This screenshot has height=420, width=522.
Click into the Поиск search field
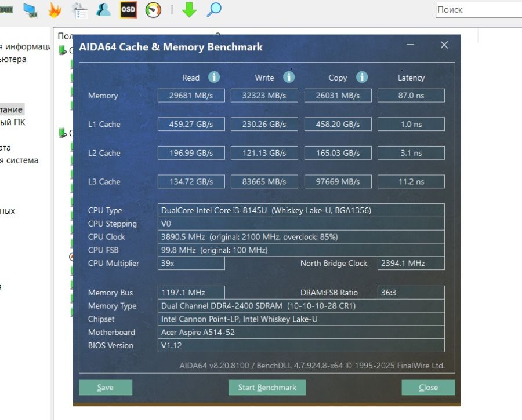tap(477, 9)
